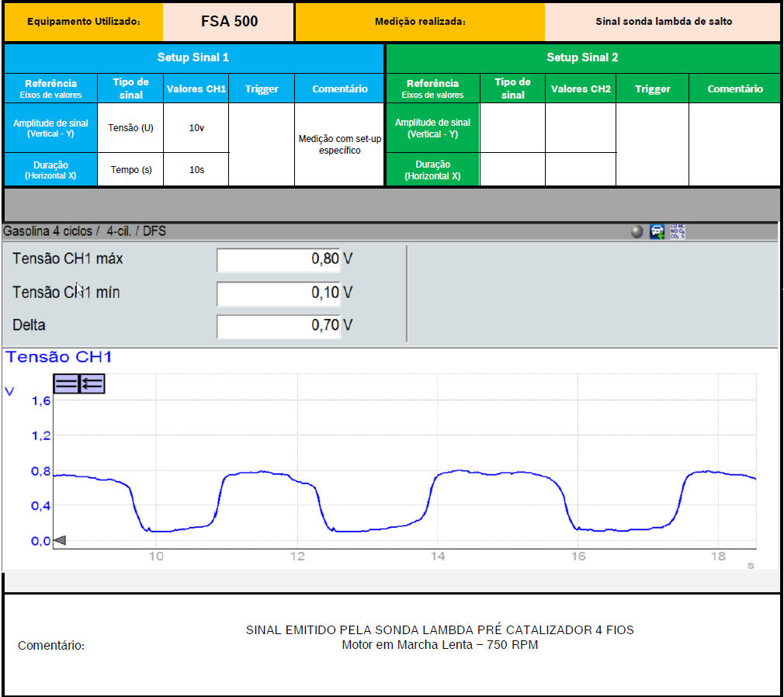The image size is (784, 697).
Task: Click the Tensão CH1 máx value field
Action: (x=278, y=259)
